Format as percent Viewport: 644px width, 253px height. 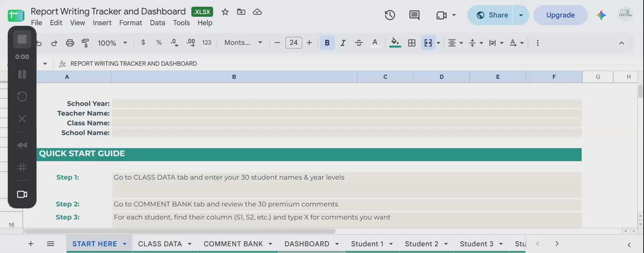[159, 43]
